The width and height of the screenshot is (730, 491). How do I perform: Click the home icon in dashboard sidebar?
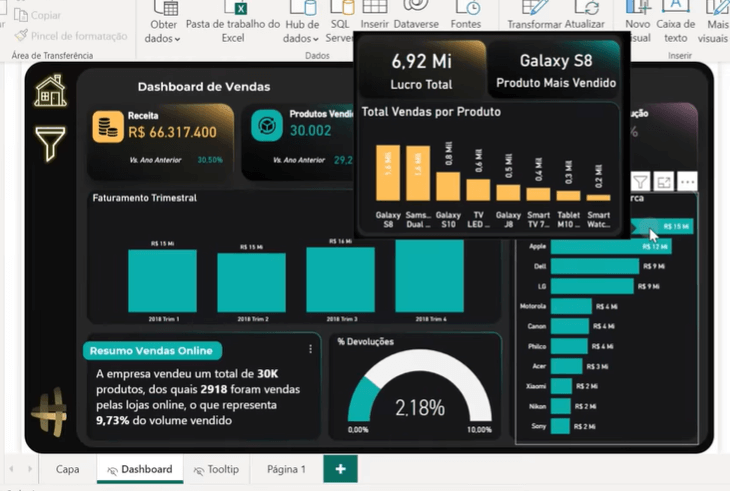[x=50, y=90]
